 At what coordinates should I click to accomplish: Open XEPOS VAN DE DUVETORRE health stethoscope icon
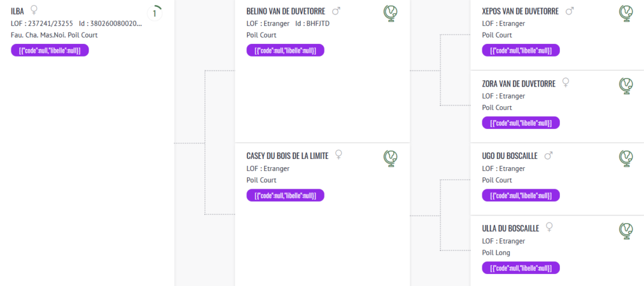[626, 14]
